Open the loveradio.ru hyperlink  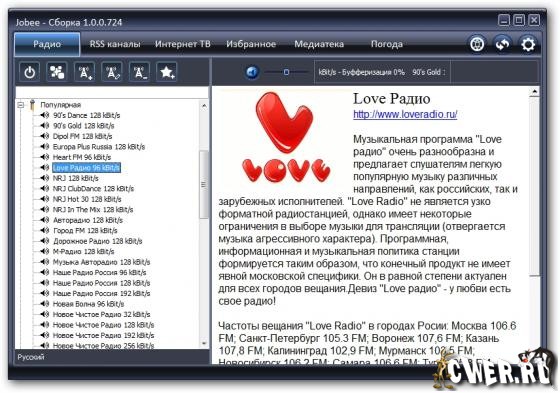pos(405,114)
